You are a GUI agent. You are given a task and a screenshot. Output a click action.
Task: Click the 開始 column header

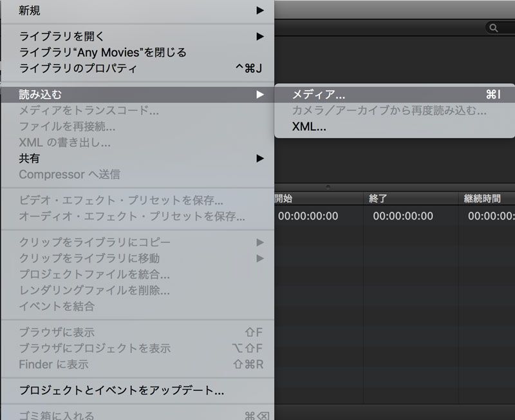point(283,198)
